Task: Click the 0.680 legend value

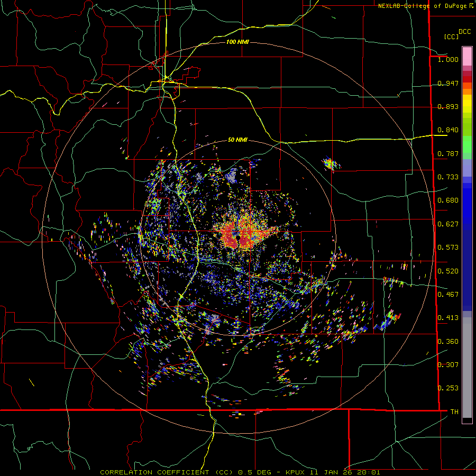Action: click(x=448, y=200)
